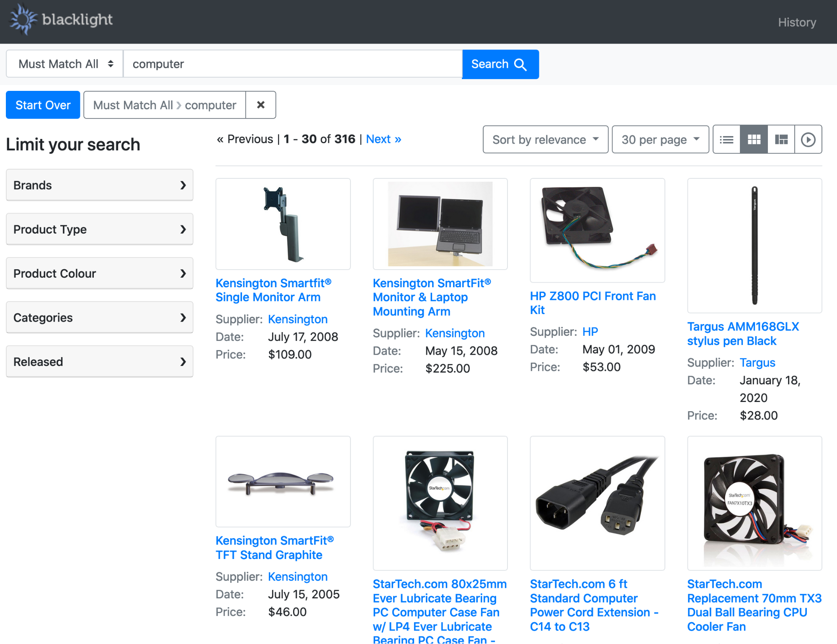Viewport: 837px width, 644px height.
Task: Expand the Brands facet
Action: click(x=99, y=185)
